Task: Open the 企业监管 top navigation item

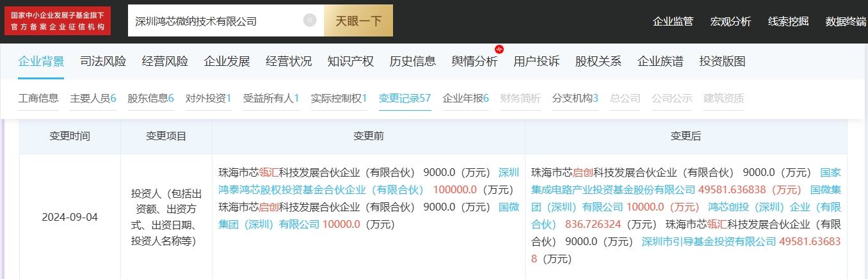Action: 673,21
